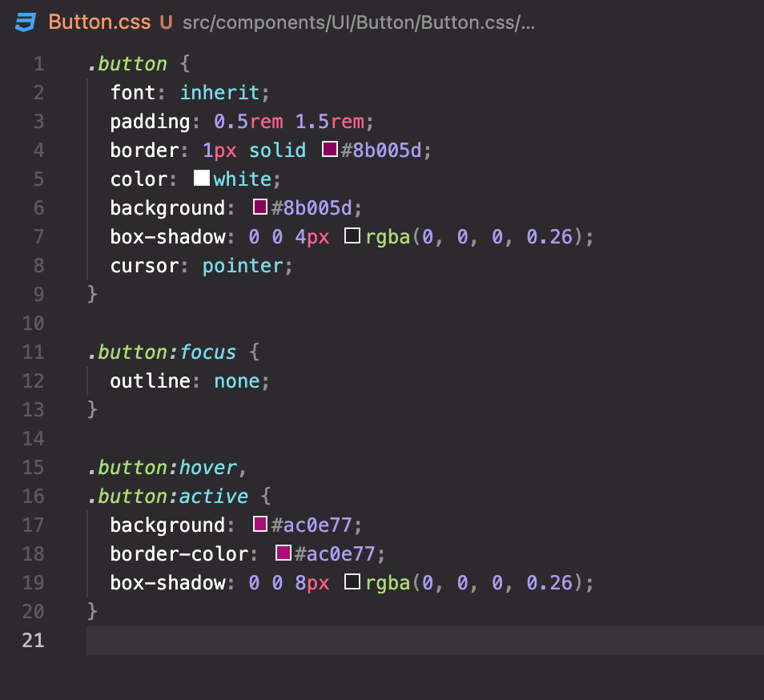Open the rgba swatch on line 7

[x=352, y=235]
